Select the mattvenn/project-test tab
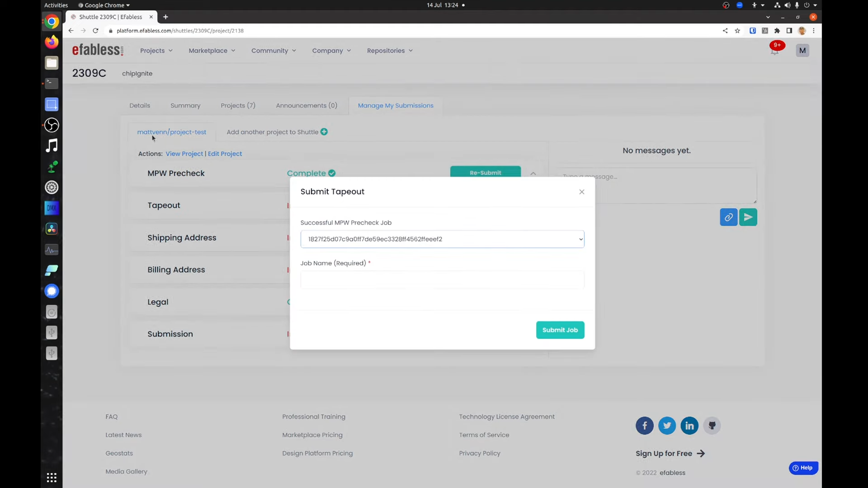 171,132
